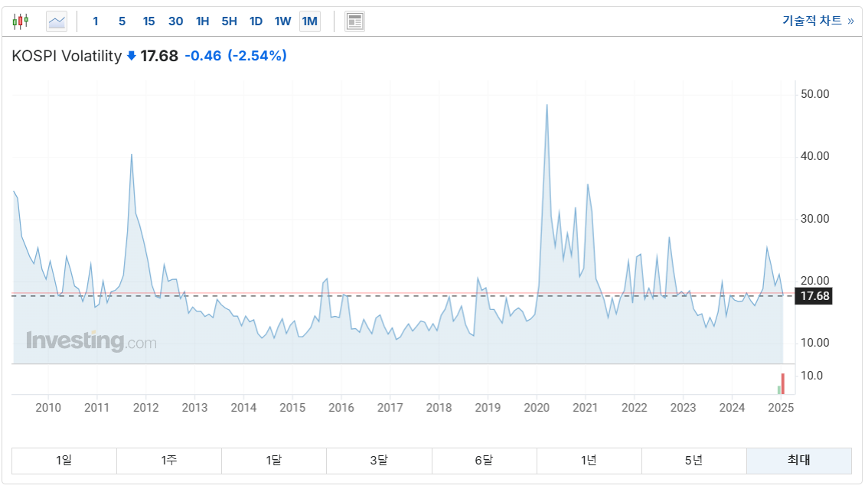Set interval to 5 minutes
This screenshot has height=492, width=868.
click(x=122, y=21)
